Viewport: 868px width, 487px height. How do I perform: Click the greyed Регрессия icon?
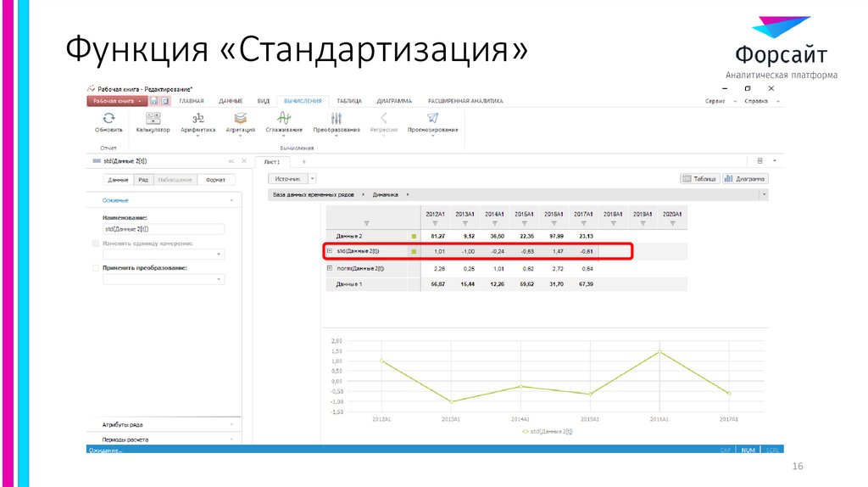383,118
